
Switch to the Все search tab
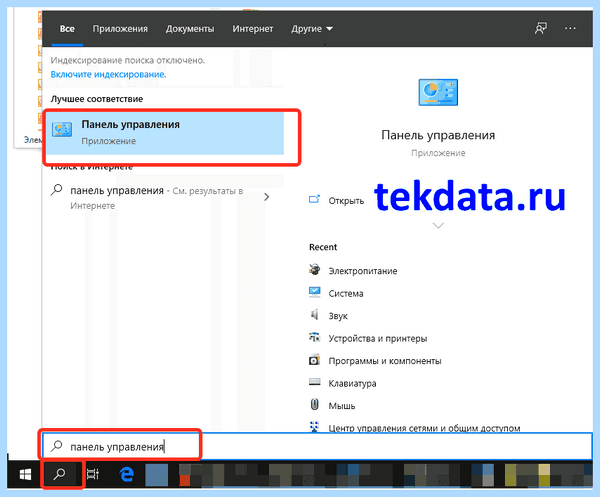pyautogui.click(x=67, y=29)
